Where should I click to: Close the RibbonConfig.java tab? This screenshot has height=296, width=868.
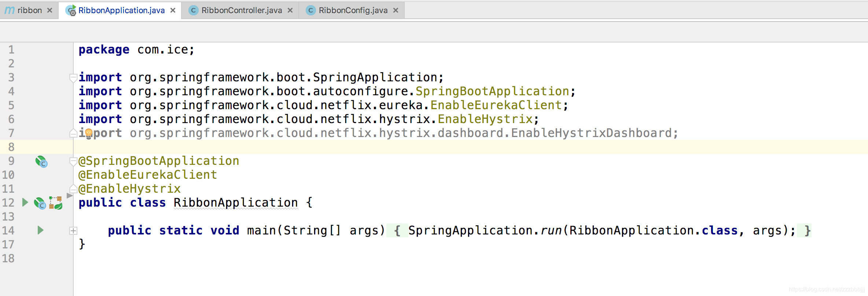396,10
